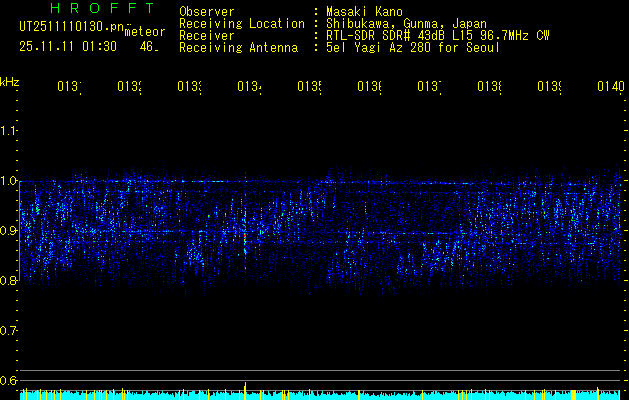Click the date stamp 25.11.11 01:30

point(68,47)
